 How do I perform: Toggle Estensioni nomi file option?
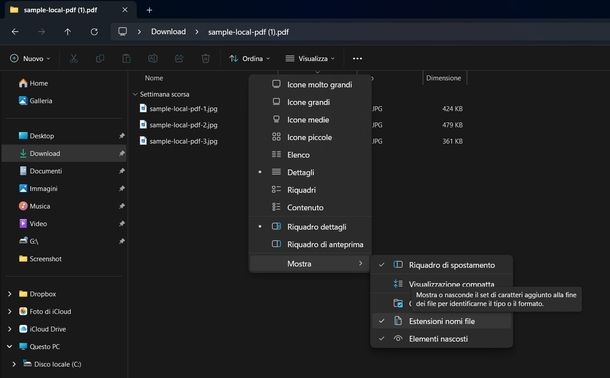point(442,321)
